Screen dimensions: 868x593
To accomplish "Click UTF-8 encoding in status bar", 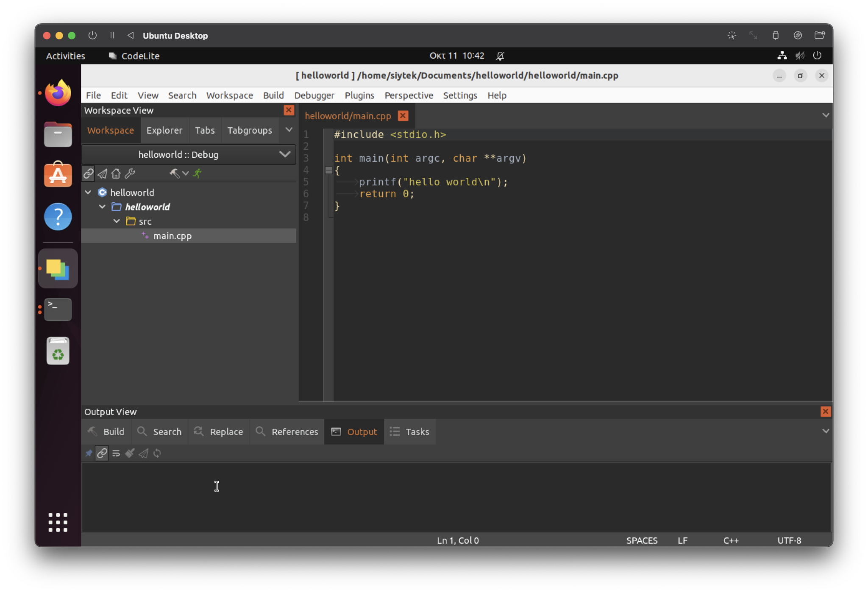I will click(789, 540).
